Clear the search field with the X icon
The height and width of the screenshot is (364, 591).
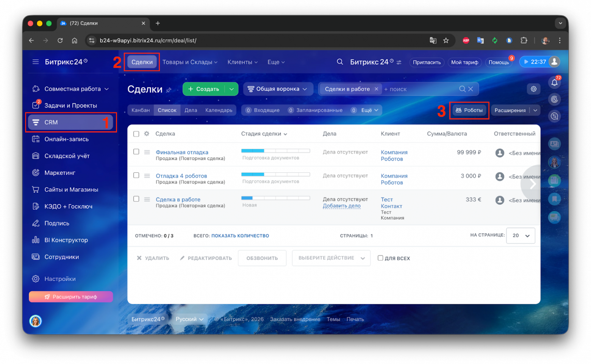(471, 89)
